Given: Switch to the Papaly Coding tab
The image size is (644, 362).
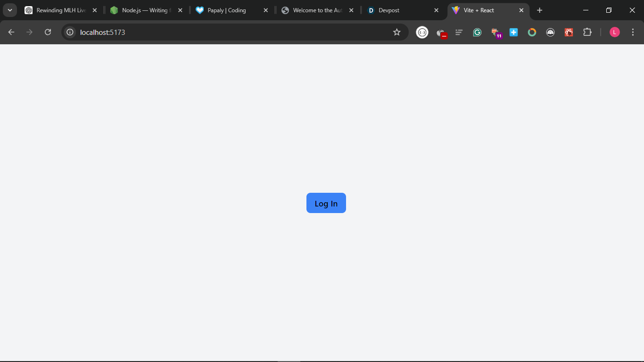Looking at the screenshot, I should click(232, 10).
